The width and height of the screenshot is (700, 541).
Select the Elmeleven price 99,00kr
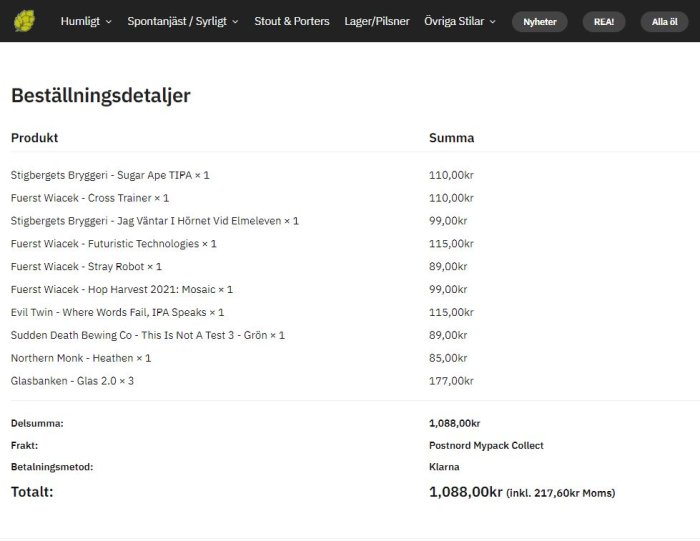click(x=448, y=221)
